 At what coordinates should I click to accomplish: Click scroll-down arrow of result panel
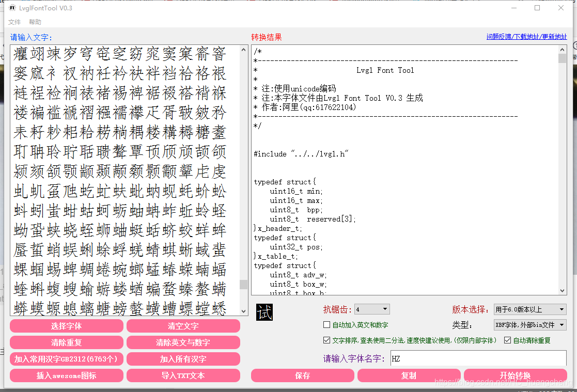(562, 290)
